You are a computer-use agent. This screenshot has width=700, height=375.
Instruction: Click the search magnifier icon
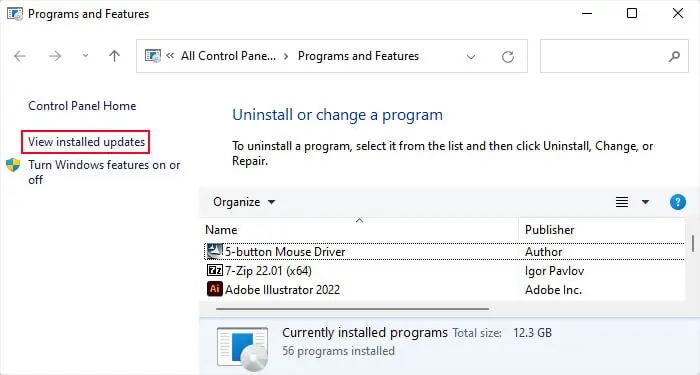674,56
